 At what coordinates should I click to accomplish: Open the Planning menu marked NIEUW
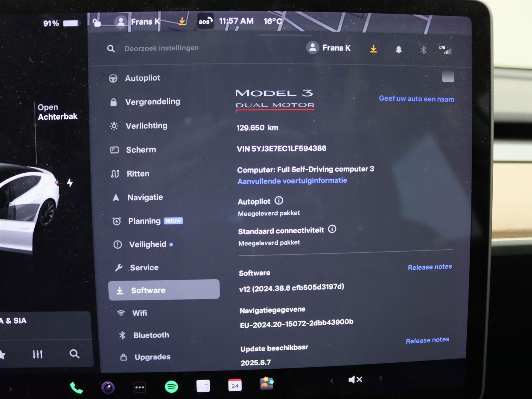[148, 221]
